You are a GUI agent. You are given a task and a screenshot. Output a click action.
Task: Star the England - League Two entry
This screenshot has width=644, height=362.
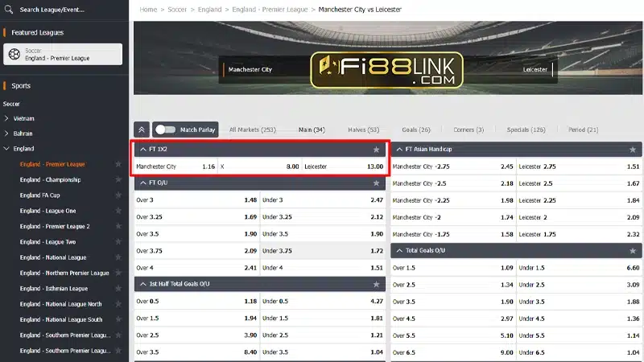118,242
